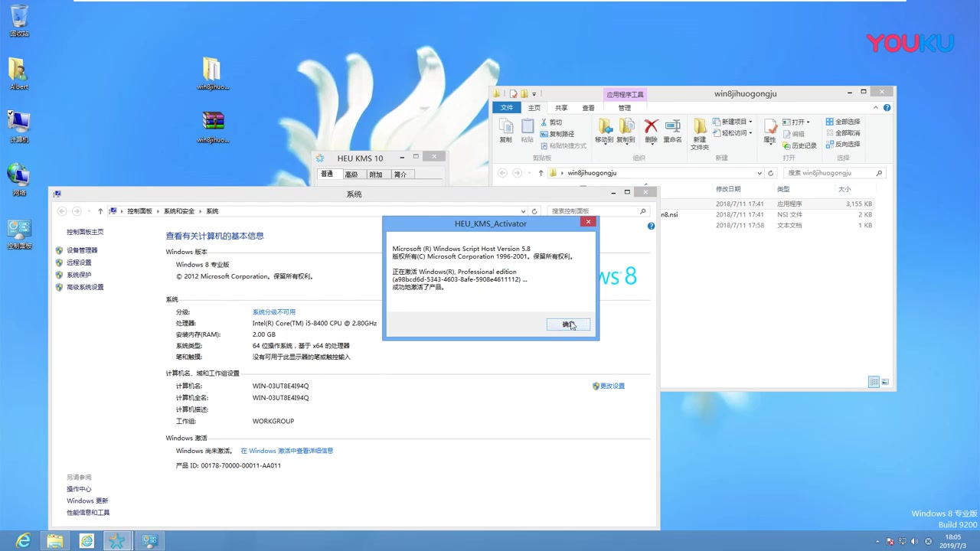Click the 属性 (Properties) icon
Screen dimensions: 980x551
point(769,131)
